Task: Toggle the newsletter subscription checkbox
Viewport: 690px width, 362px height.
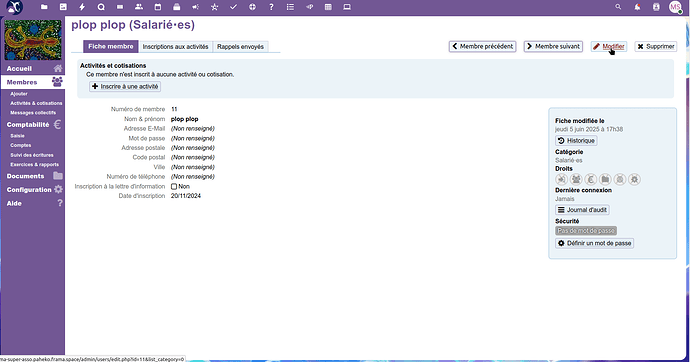Action: [x=174, y=186]
